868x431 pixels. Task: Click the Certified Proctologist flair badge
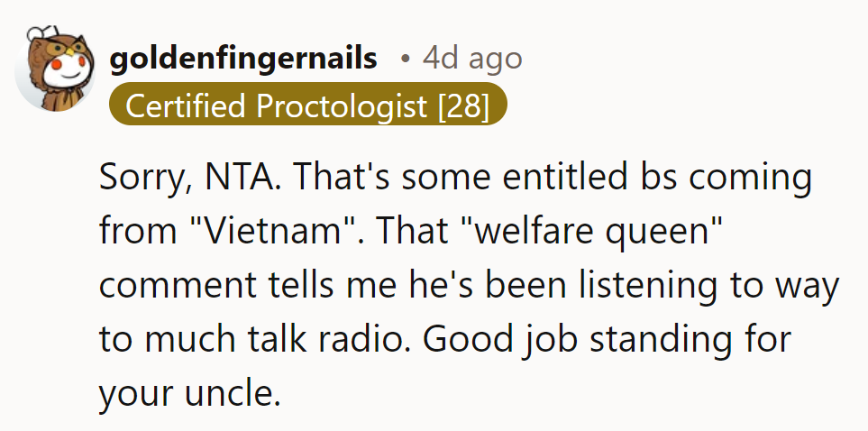click(307, 106)
